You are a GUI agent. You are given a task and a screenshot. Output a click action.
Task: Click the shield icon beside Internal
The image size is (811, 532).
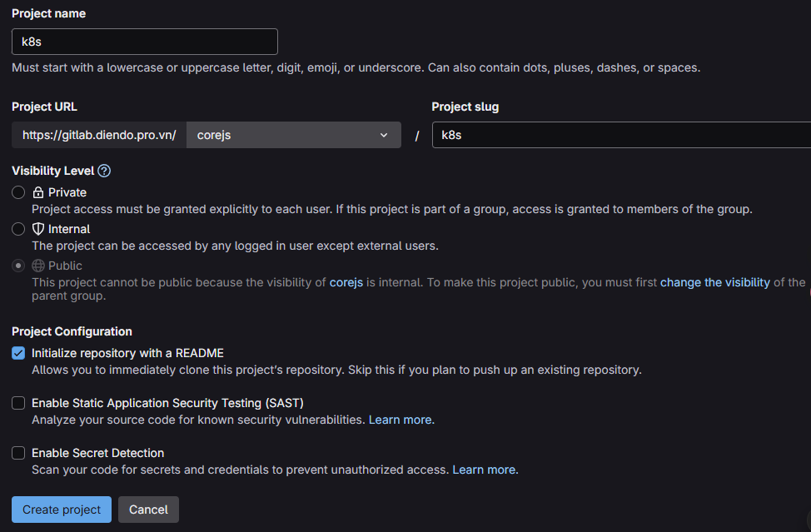click(x=38, y=229)
